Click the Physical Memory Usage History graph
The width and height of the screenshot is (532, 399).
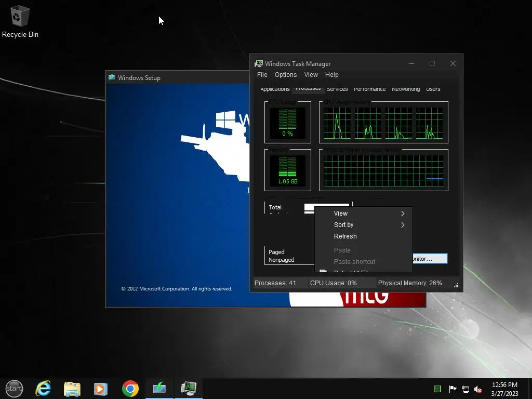(384, 170)
